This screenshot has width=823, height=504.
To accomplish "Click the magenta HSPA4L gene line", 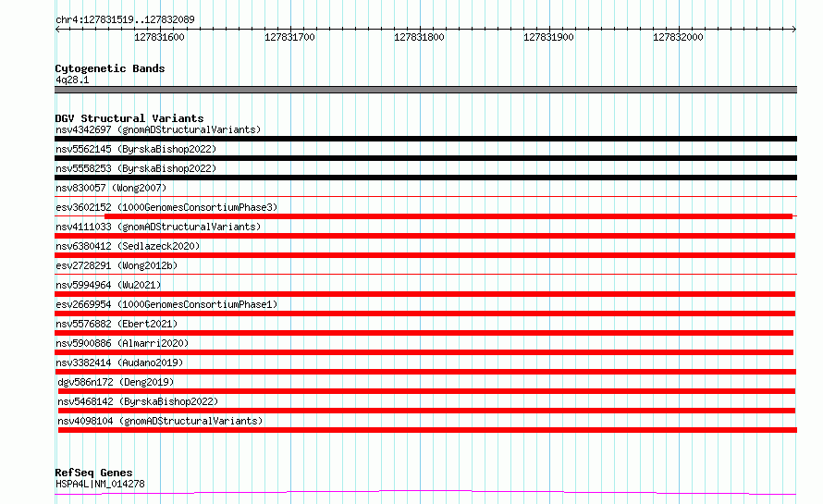I will [x=425, y=492].
